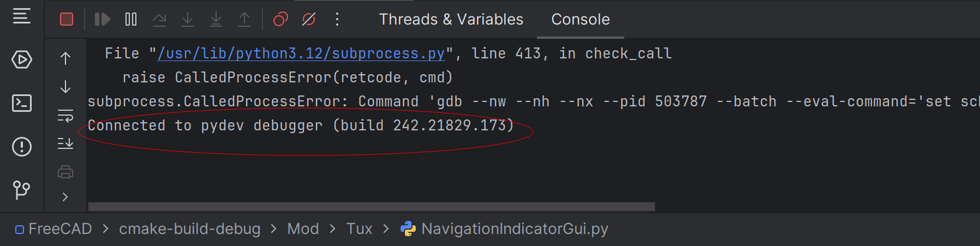Image resolution: width=980 pixels, height=246 pixels.
Task: Click Step Into My Code
Action: point(216,20)
